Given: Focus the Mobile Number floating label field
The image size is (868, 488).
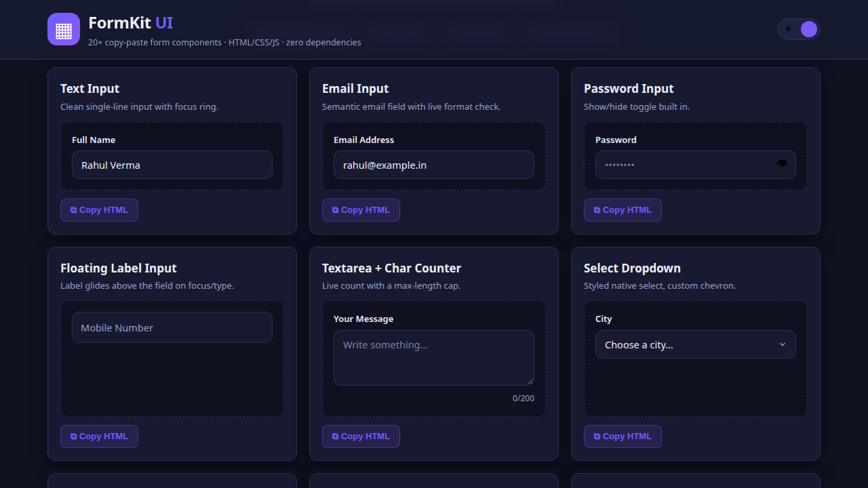Looking at the screenshot, I should coord(172,327).
